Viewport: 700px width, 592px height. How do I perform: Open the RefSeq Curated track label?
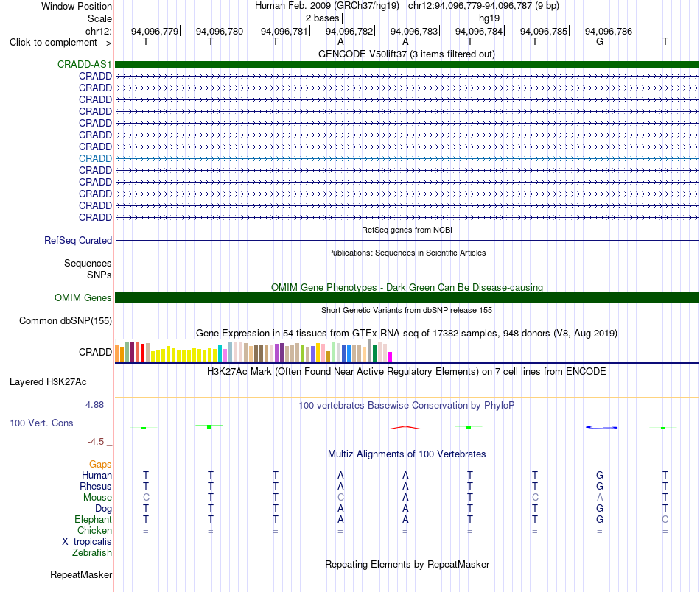pyautogui.click(x=78, y=241)
